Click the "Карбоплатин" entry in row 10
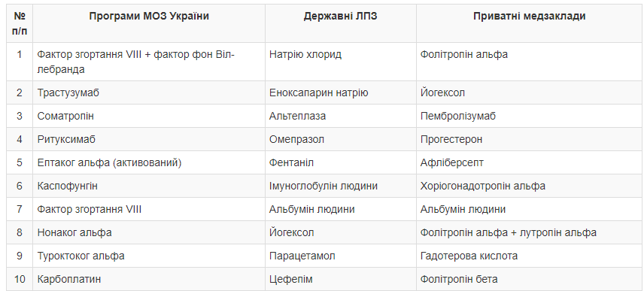The width and height of the screenshot is (644, 291). (x=69, y=280)
